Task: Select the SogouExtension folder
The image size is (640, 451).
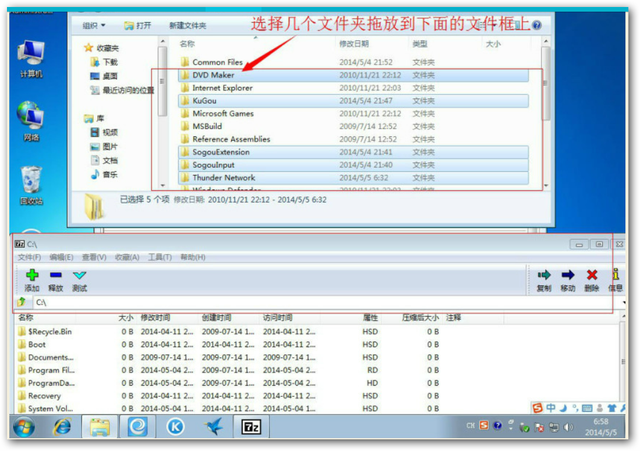Action: click(353, 152)
